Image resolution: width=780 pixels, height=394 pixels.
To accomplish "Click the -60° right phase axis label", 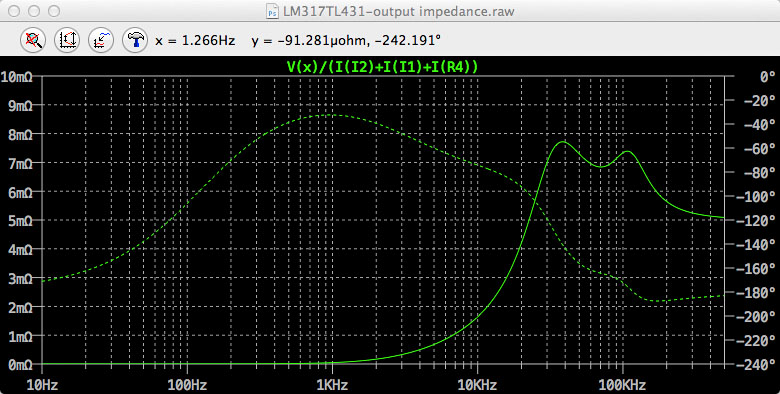I will (759, 149).
